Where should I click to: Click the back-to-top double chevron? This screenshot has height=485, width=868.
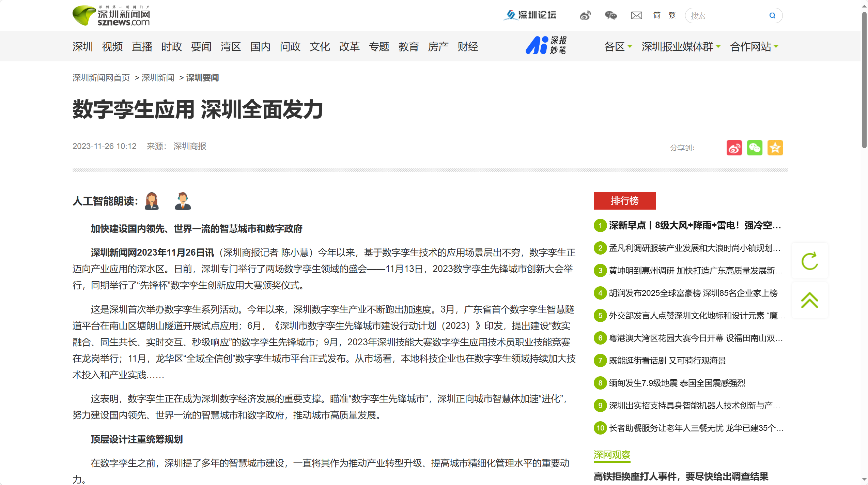point(810,300)
